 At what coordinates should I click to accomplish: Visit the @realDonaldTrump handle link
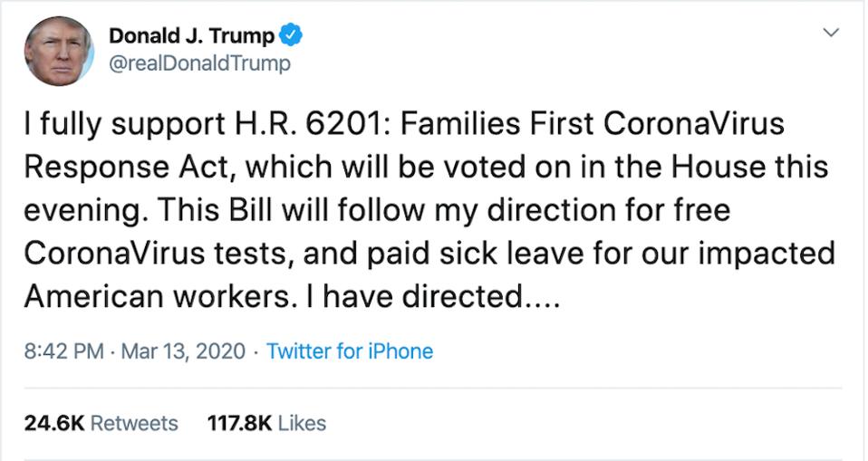click(199, 63)
